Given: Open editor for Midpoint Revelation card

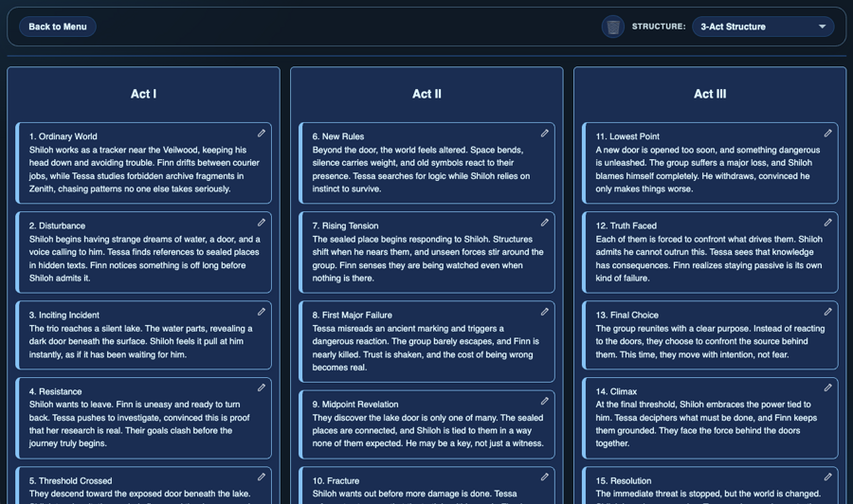Looking at the screenshot, I should click(x=545, y=401).
